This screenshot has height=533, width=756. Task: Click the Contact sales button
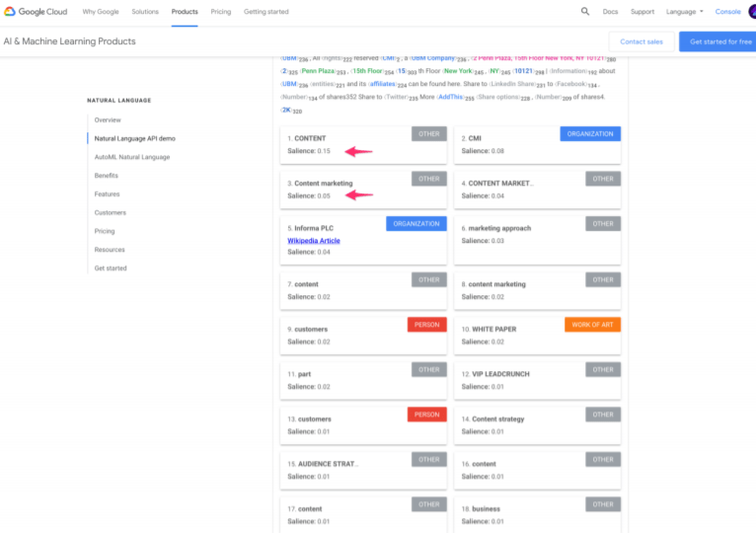click(642, 41)
